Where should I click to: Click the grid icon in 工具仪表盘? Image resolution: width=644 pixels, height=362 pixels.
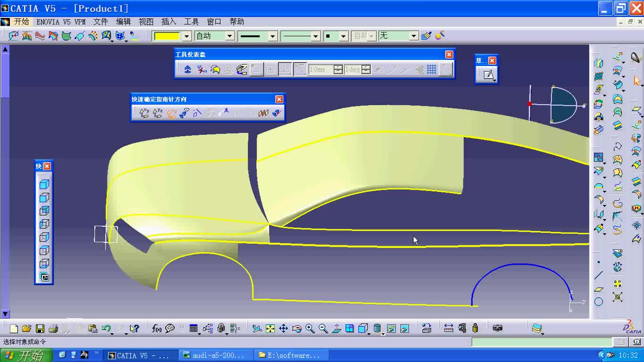pyautogui.click(x=431, y=69)
